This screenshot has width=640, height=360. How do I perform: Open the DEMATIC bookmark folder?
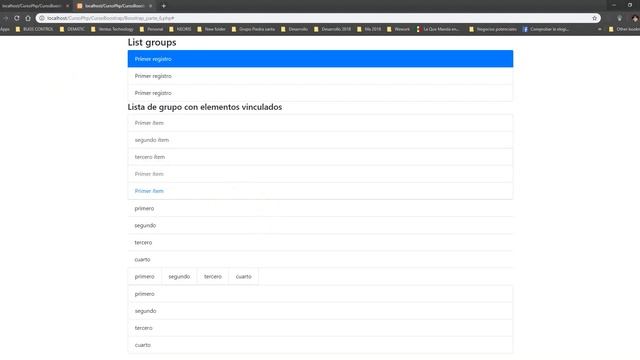coord(72,29)
